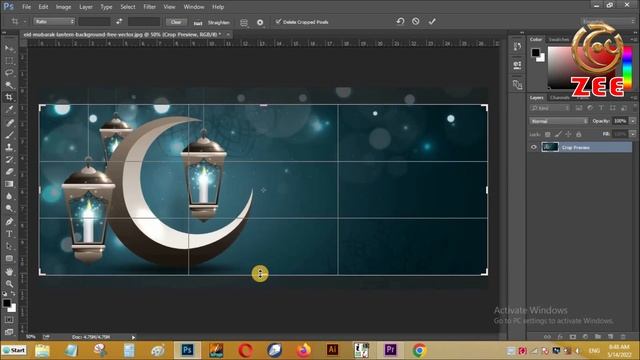Close the eid-mubarak document tab
The image size is (640, 360).
(228, 35)
